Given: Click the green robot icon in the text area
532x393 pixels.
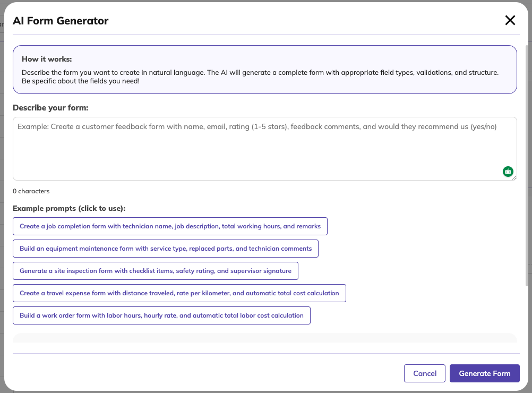Looking at the screenshot, I should (x=508, y=171).
